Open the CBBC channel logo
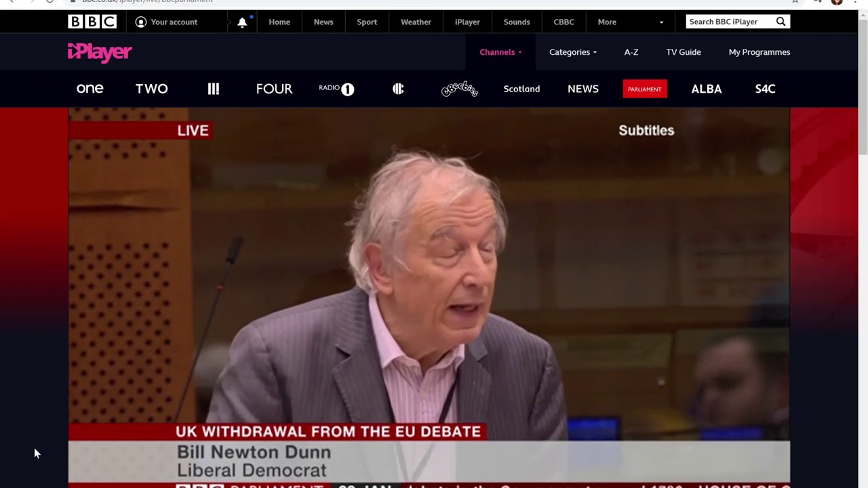Screen dimensions: 868x488 398,89
